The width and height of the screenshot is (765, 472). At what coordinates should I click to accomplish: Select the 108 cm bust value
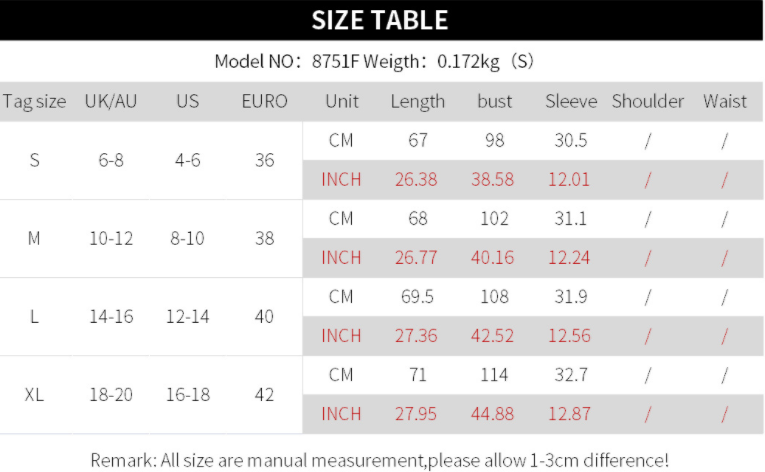tap(494, 297)
